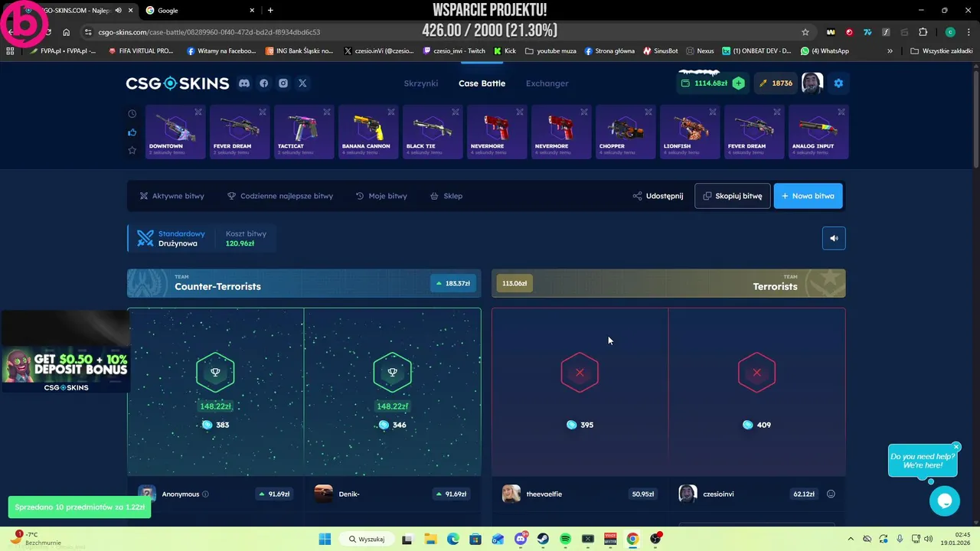
Task: Open the browser extensions puzzle icon
Action: pyautogui.click(x=923, y=32)
